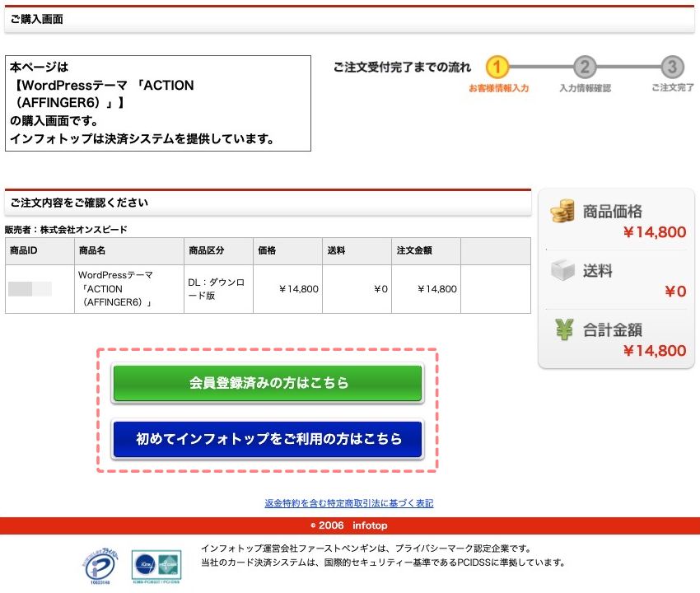This screenshot has width=700, height=593.
Task: Click the green 会員登録済みの方はこちら button
Action: (268, 383)
